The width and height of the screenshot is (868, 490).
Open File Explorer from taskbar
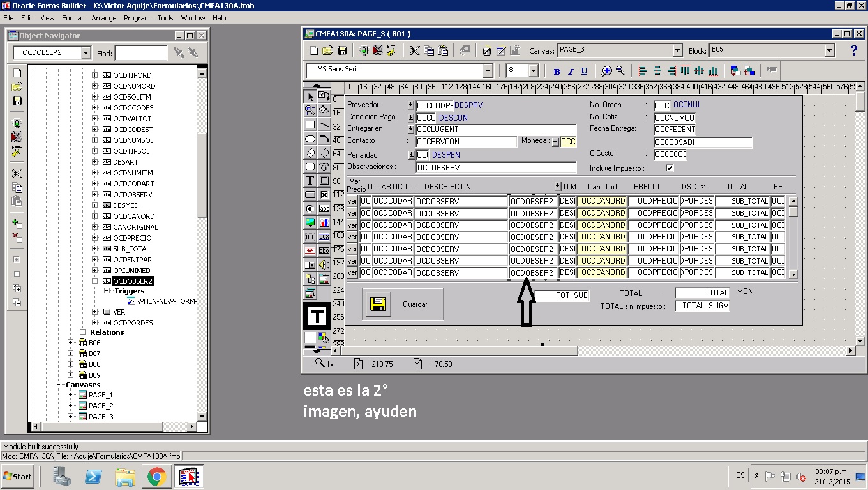[x=125, y=476]
